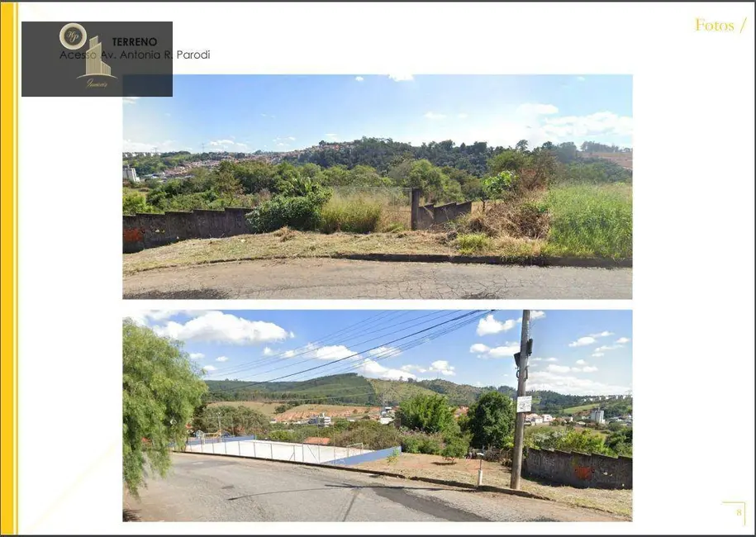Viewport: 756px width, 537px height.
Task: Click the page number 8
Action: pyautogui.click(x=739, y=512)
